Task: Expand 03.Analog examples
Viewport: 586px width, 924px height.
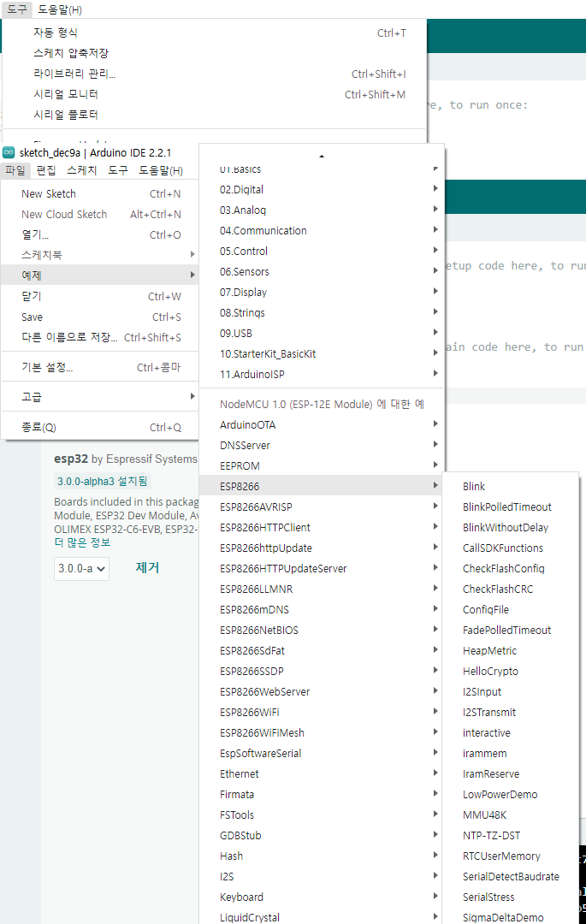Action: [322, 210]
